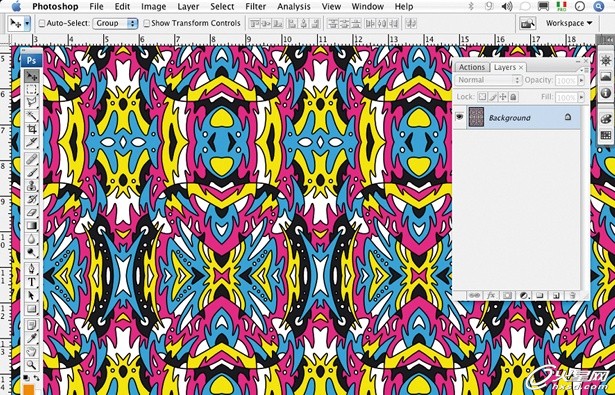Open the Filter menu

255,7
